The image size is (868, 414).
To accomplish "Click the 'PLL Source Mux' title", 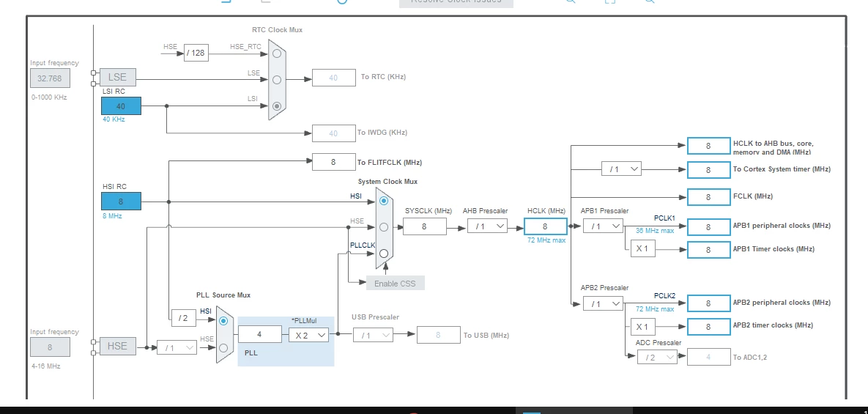I will (223, 295).
